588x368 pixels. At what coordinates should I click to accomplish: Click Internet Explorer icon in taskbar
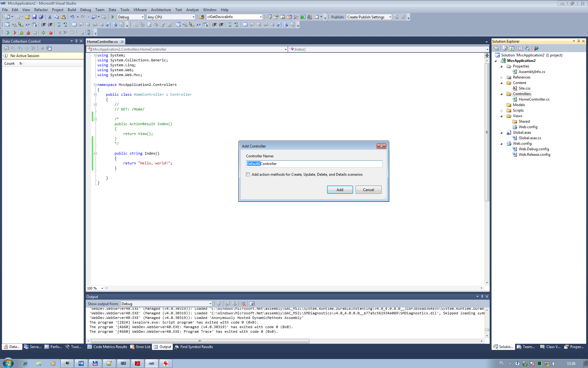click(25, 363)
